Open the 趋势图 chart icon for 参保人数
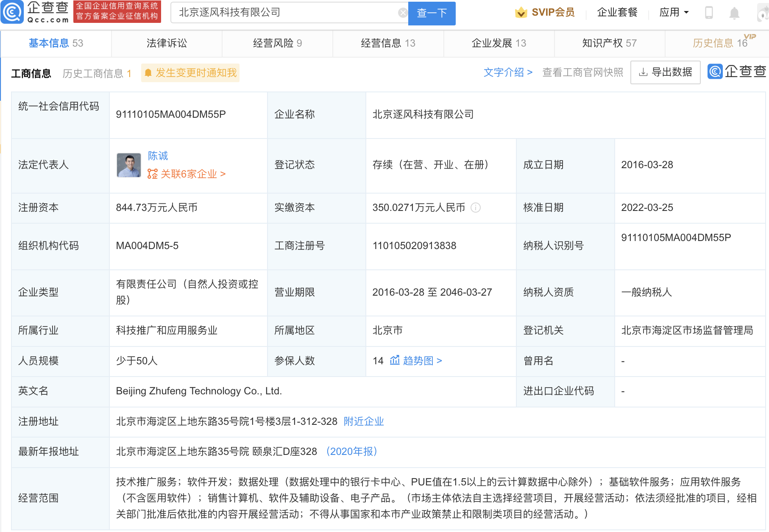 tap(395, 360)
